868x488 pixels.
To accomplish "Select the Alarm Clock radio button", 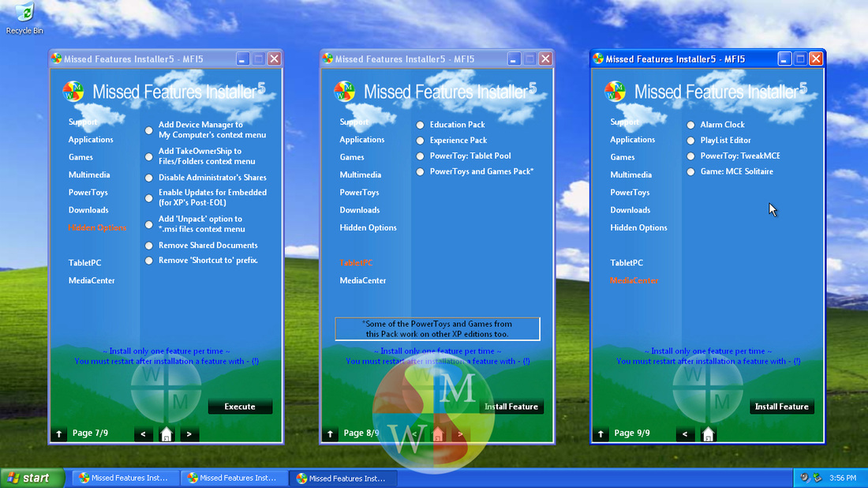I will 691,126.
